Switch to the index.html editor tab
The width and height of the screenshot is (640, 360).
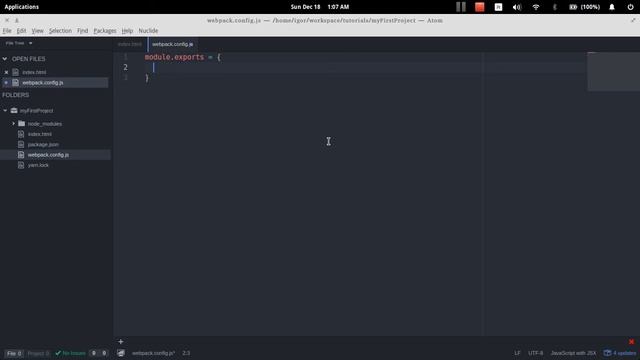point(130,44)
